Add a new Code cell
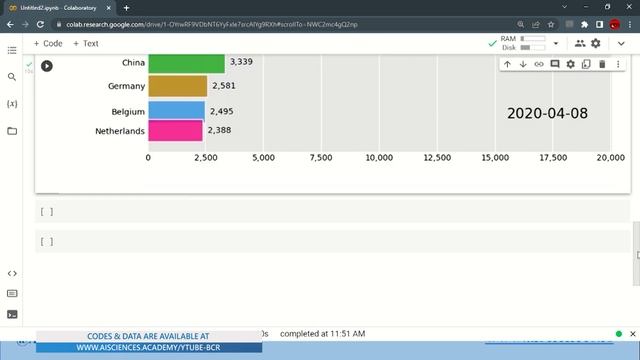Viewport: 640px width, 360px height. (48, 43)
